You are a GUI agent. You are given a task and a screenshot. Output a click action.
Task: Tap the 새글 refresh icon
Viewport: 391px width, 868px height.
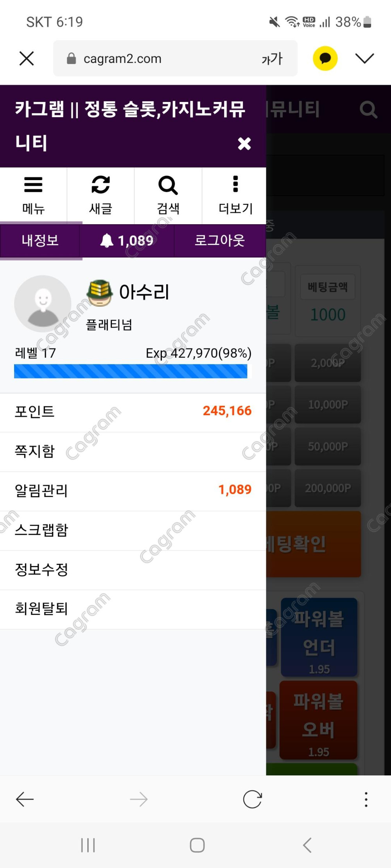click(100, 185)
